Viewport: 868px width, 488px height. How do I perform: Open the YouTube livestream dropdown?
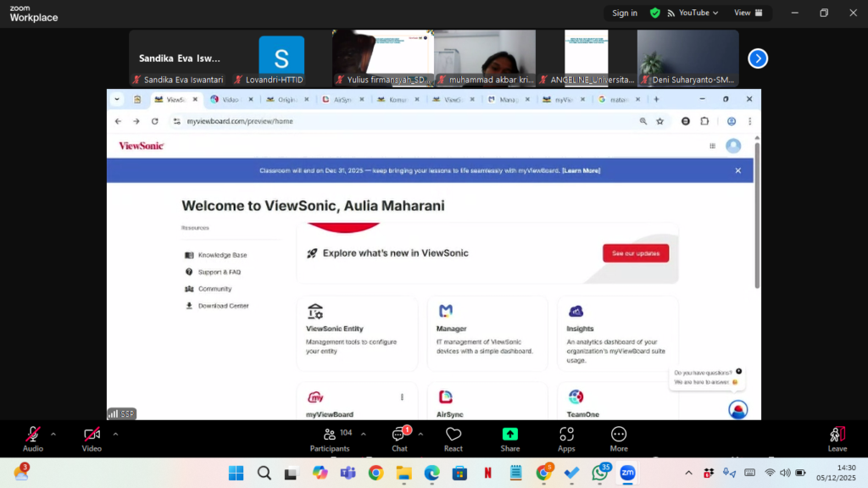click(693, 13)
